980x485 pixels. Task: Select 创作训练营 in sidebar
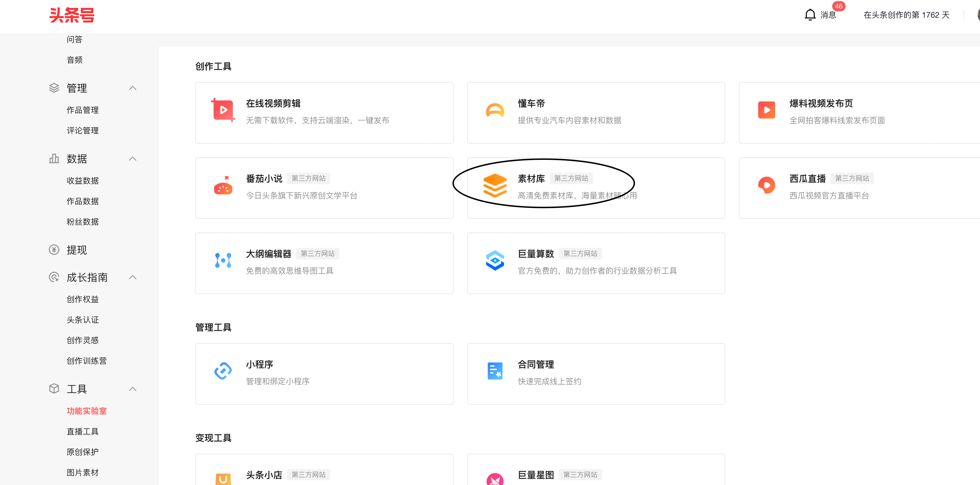tap(87, 361)
